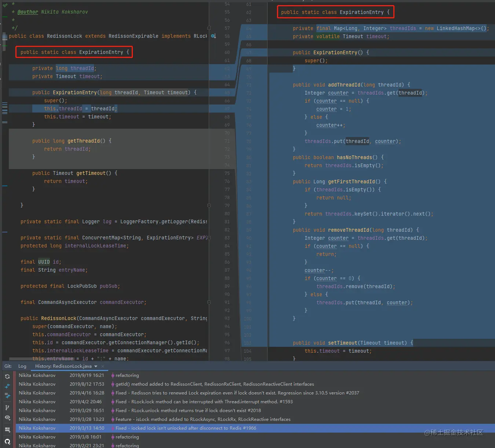Click RedissonLock constructor name in left editor
The height and width of the screenshot is (448, 495).
[59, 318]
